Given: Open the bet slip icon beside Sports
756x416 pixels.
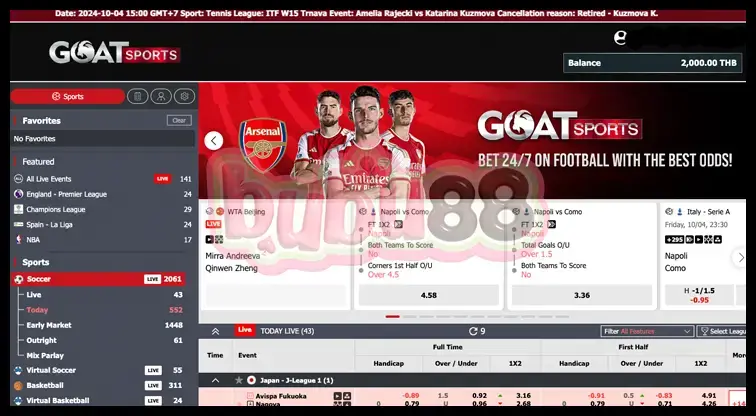Looking at the screenshot, I should (x=137, y=96).
